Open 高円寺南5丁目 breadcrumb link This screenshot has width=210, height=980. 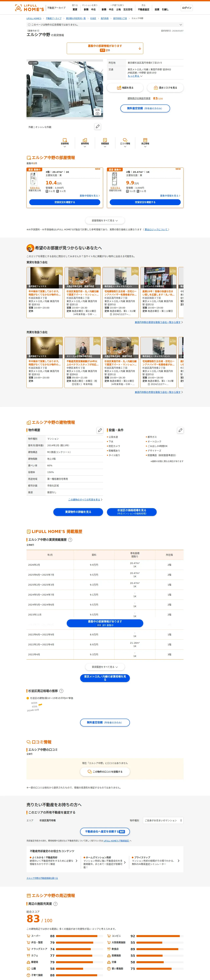120,18
